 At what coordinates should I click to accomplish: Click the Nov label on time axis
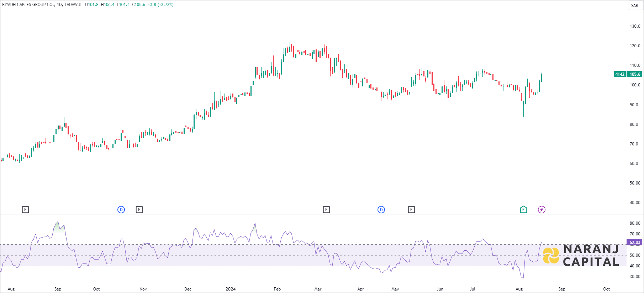pos(143,289)
